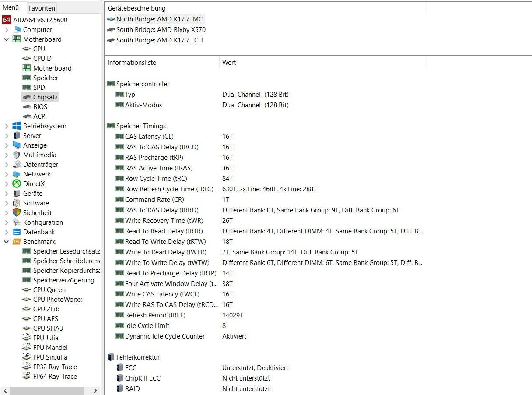This screenshot has width=532, height=395.
Task: Click the DirectX Xbox icon
Action: pyautogui.click(x=17, y=184)
